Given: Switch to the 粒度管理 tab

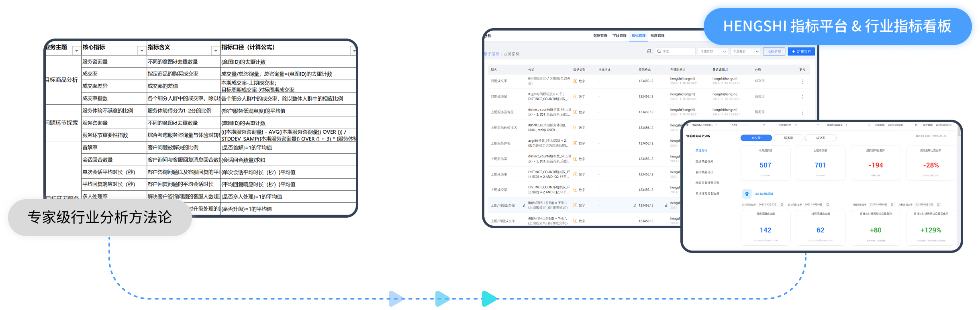Looking at the screenshot, I should [x=657, y=36].
